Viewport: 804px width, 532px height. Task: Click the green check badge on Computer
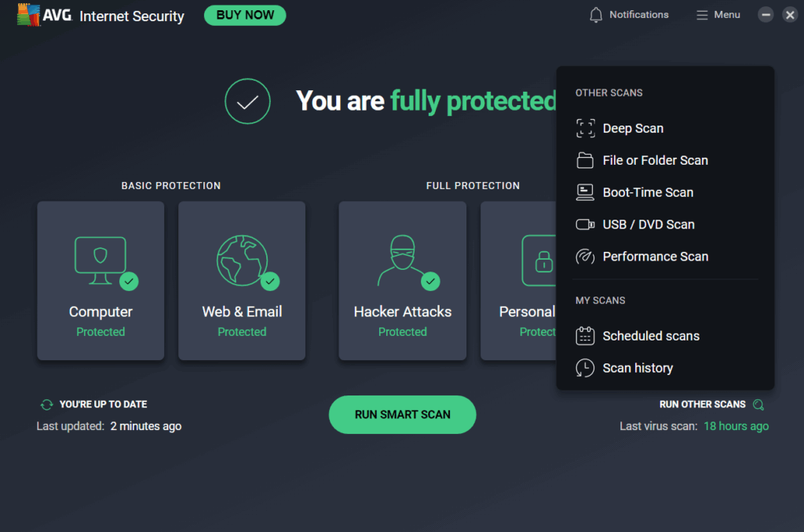click(x=129, y=281)
